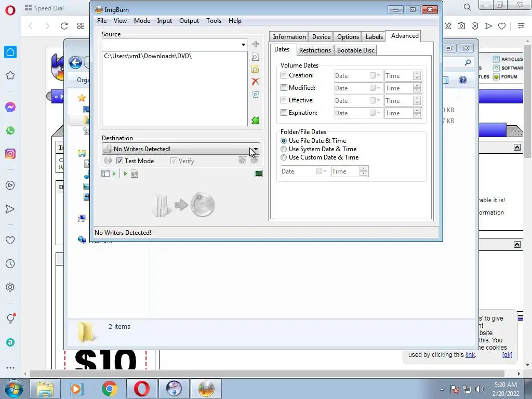Select Use Custom Date & Time
The image size is (532, 399).
(x=284, y=157)
